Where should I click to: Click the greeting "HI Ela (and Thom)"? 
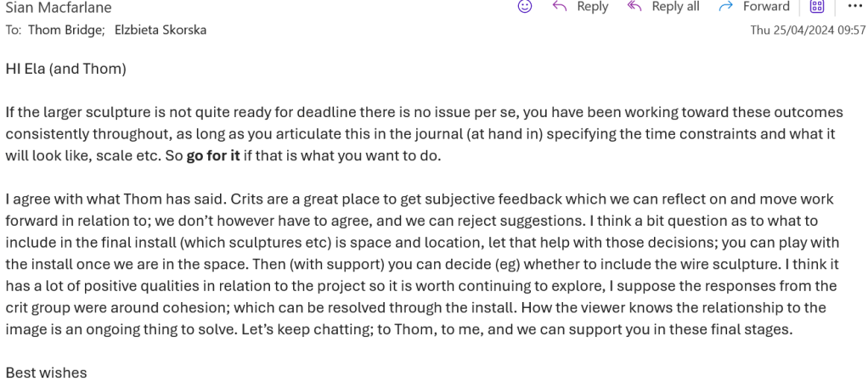tap(65, 69)
